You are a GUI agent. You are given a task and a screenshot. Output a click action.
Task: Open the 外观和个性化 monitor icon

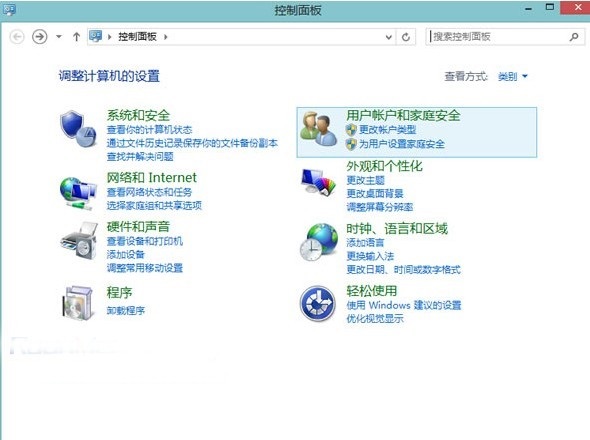[x=318, y=183]
